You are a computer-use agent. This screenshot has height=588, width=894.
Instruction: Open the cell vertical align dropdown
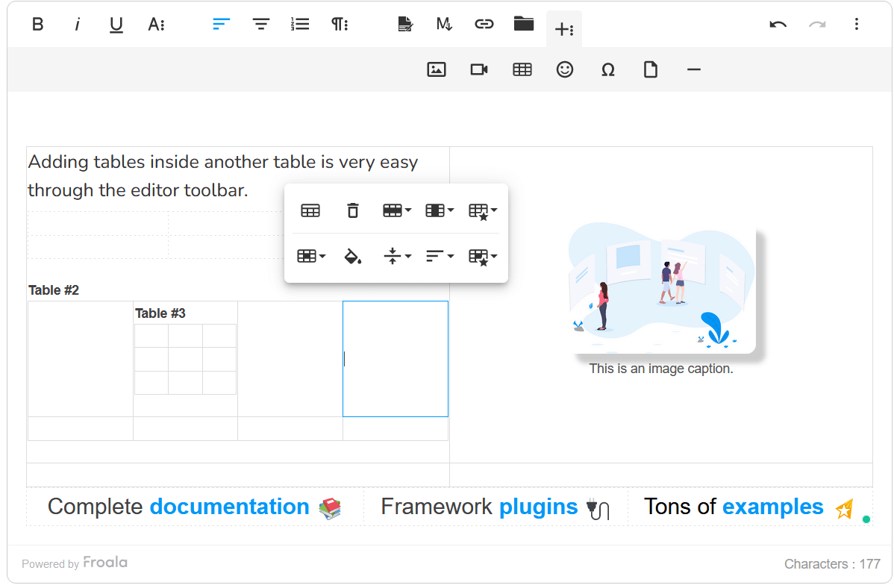(x=396, y=257)
